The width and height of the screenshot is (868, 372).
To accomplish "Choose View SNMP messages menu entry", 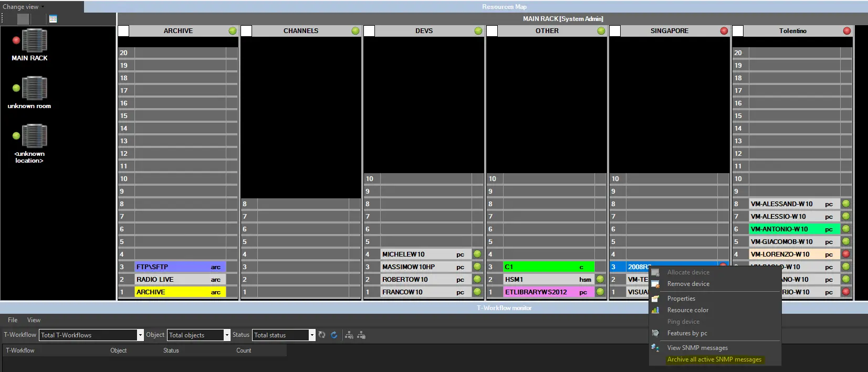I will coord(697,348).
